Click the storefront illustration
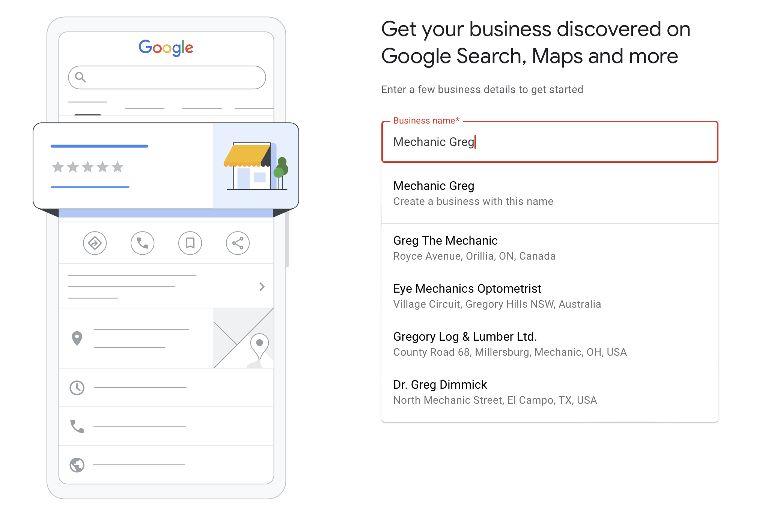Viewport: 759px width, 532px height. (x=256, y=165)
